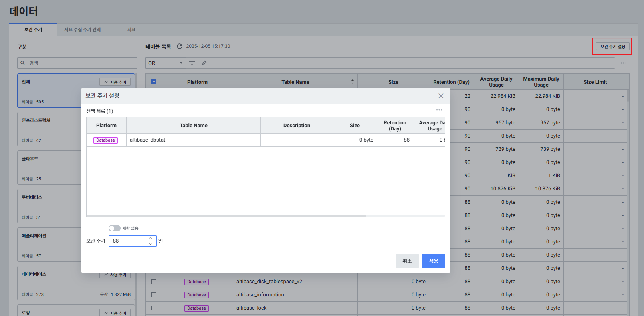
Task: Click the up arrow on the retention period stepper
Action: 151,238
